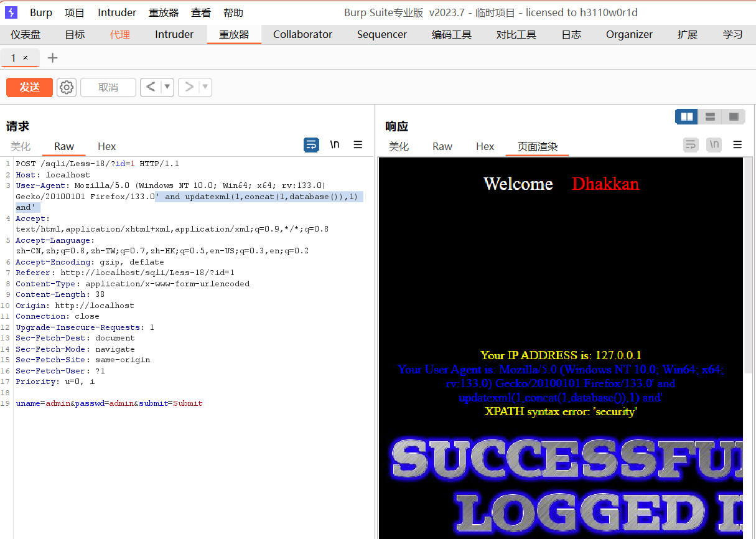Click the 取消 cancel button
Image resolution: width=756 pixels, height=539 pixels.
point(108,87)
